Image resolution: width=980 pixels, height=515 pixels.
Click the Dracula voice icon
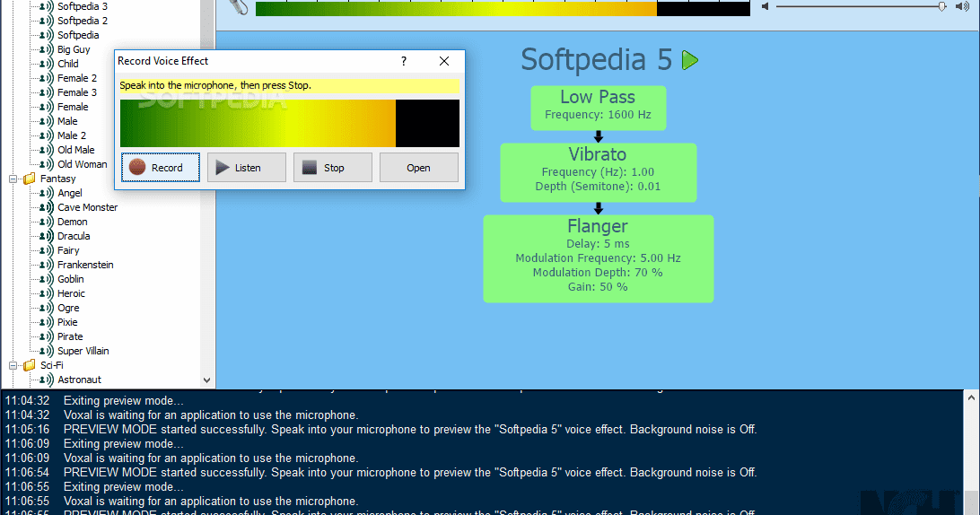click(x=47, y=236)
